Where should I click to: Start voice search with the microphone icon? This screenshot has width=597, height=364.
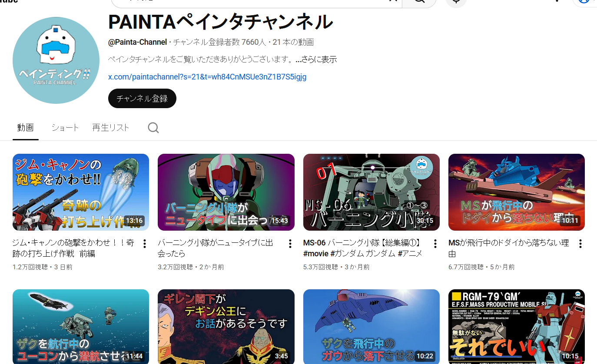click(x=456, y=2)
